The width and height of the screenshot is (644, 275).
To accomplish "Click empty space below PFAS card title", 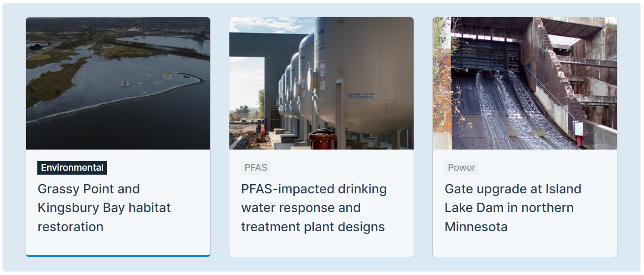I will tap(321, 245).
